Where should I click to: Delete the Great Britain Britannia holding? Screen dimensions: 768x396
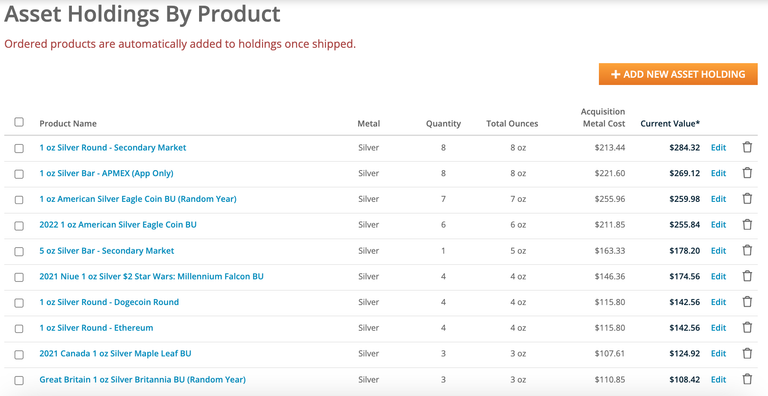pyautogui.click(x=747, y=379)
